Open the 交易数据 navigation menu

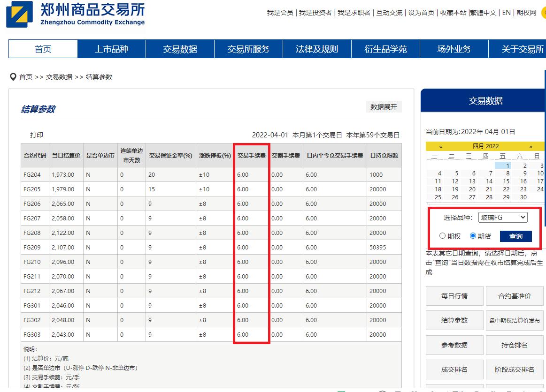pos(180,49)
